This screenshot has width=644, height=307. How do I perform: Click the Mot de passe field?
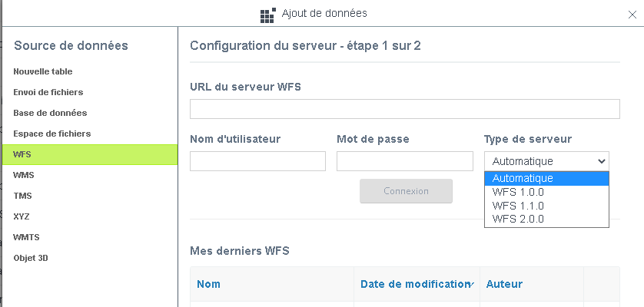[x=404, y=161]
